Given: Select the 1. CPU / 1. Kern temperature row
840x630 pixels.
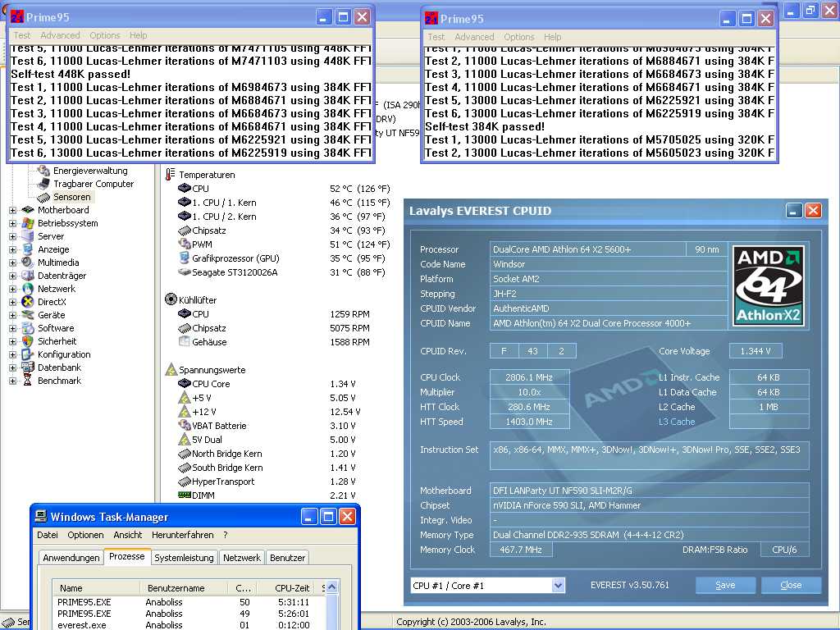Looking at the screenshot, I should click(x=284, y=203).
